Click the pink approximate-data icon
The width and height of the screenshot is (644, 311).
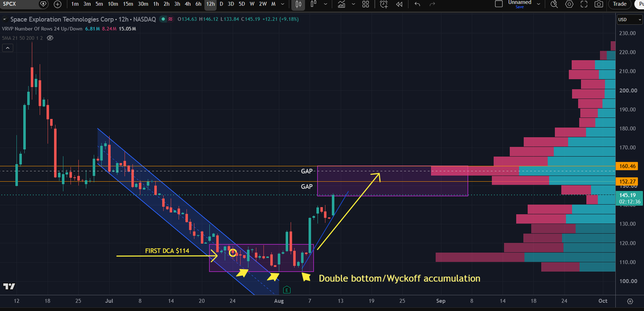click(170, 19)
